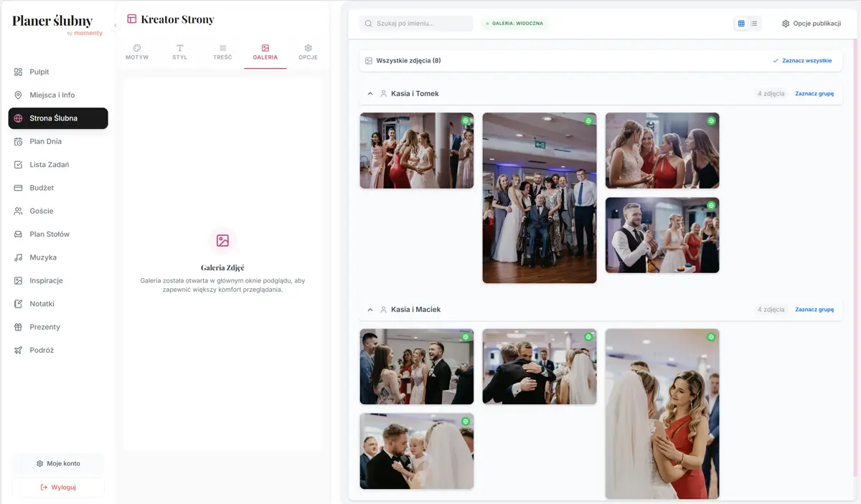Open the Motyw tab

click(x=137, y=52)
